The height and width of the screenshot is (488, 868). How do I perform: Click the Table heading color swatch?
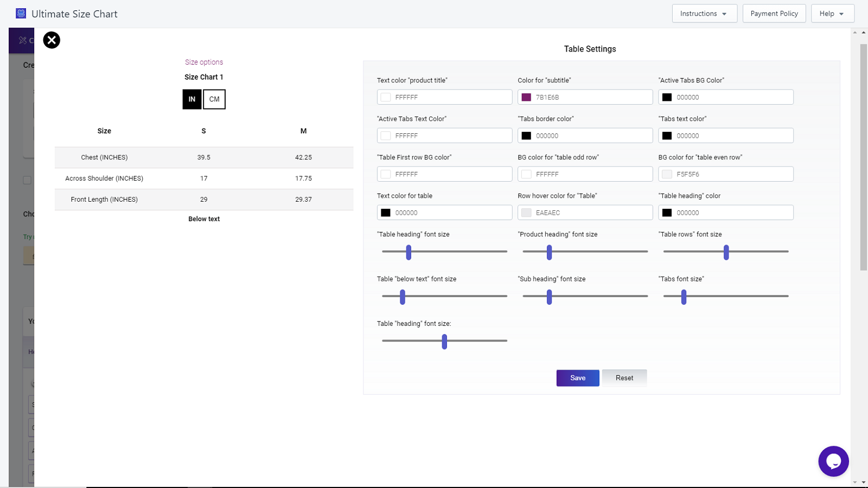667,213
